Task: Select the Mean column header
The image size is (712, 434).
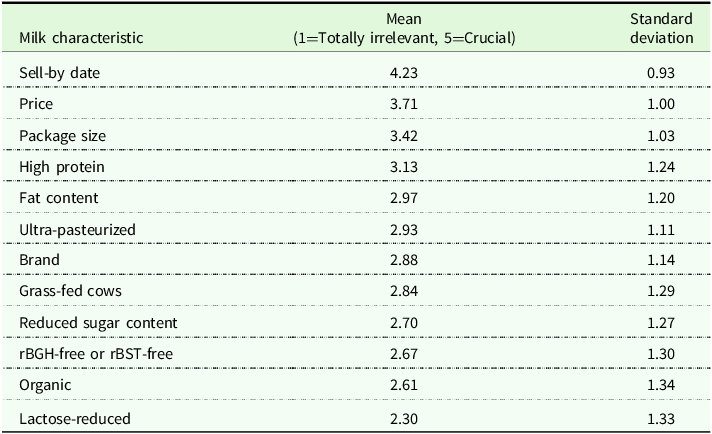Action: [404, 28]
